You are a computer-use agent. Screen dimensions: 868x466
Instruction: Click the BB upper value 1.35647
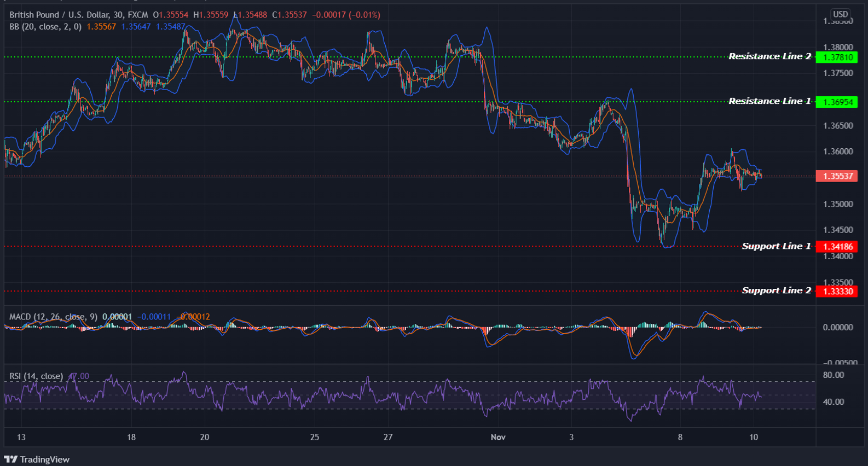click(136, 26)
